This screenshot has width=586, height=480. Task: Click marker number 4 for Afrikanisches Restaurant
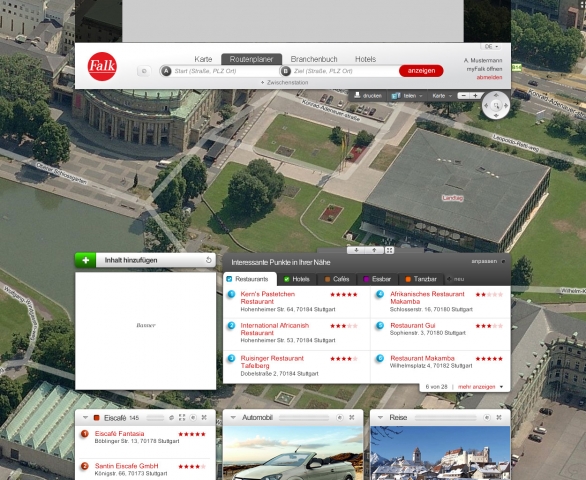point(380,294)
